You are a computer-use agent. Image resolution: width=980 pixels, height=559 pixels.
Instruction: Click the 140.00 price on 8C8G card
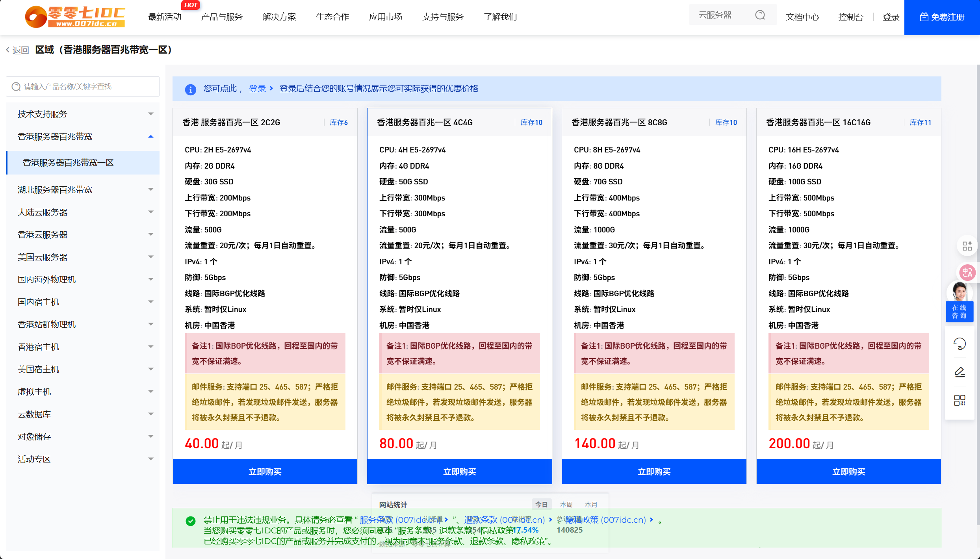click(595, 444)
